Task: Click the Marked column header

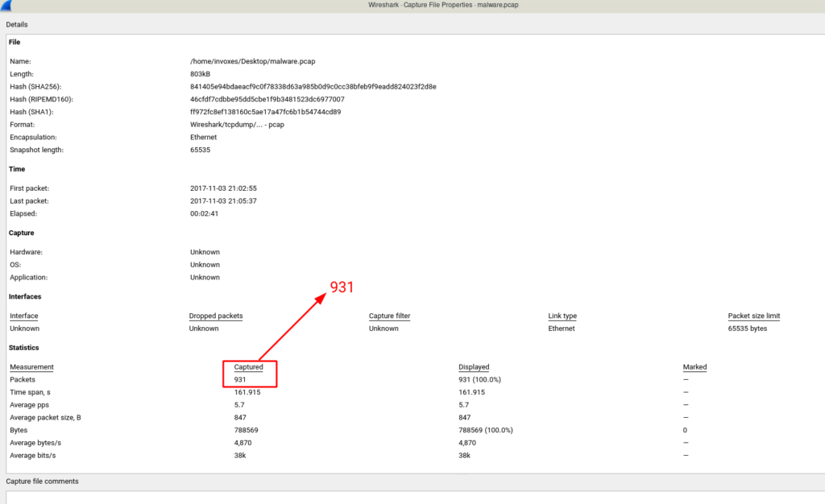Action: (694, 367)
